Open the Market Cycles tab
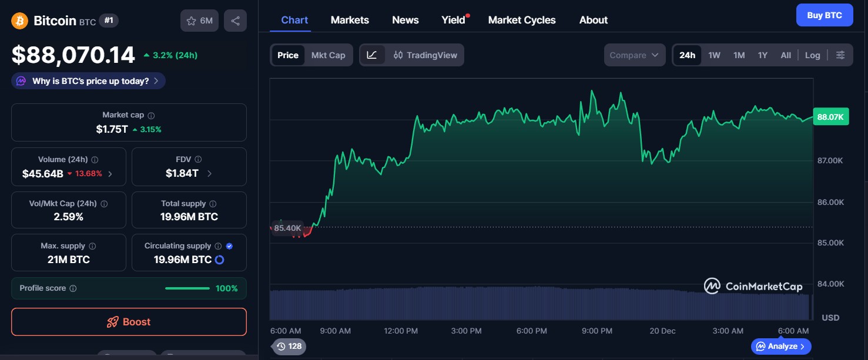Screen dimensions: 868x360 click(x=522, y=19)
